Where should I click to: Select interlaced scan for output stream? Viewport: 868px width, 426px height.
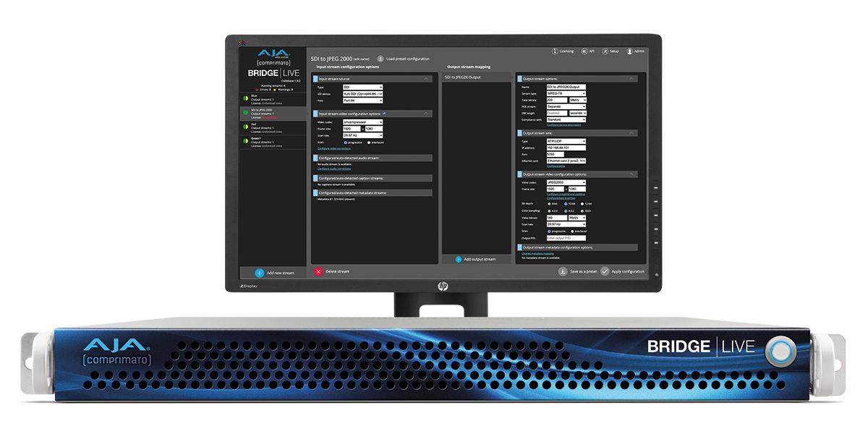[x=572, y=231]
